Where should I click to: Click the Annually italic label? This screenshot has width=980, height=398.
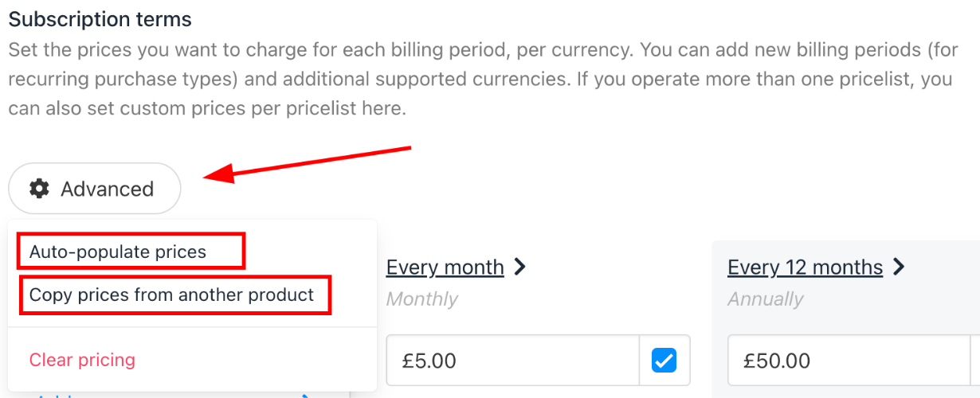point(766,299)
